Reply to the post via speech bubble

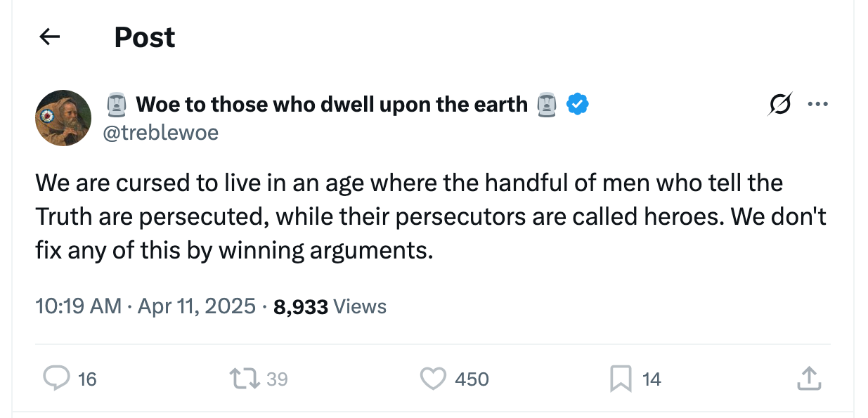click(54, 379)
